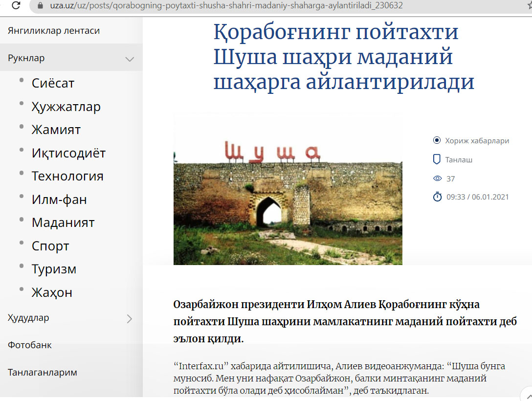532x401 pixels.
Task: Open the Туризм category
Action: point(54,269)
